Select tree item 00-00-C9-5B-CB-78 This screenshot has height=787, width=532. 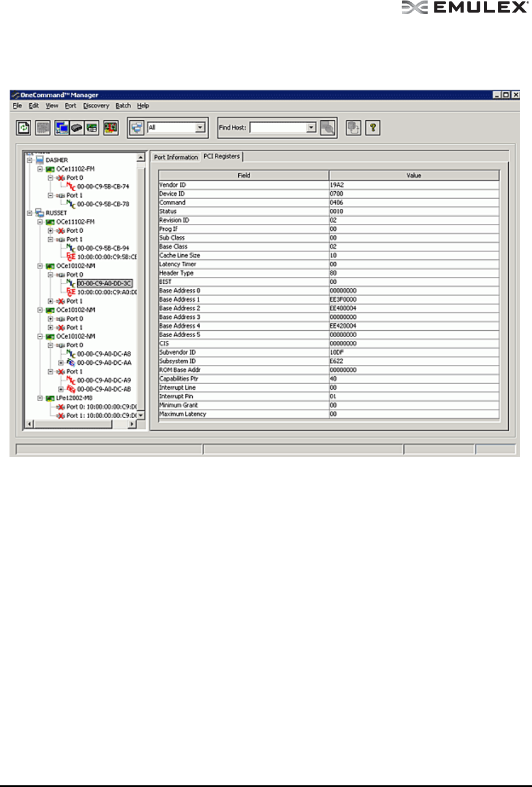tap(103, 204)
